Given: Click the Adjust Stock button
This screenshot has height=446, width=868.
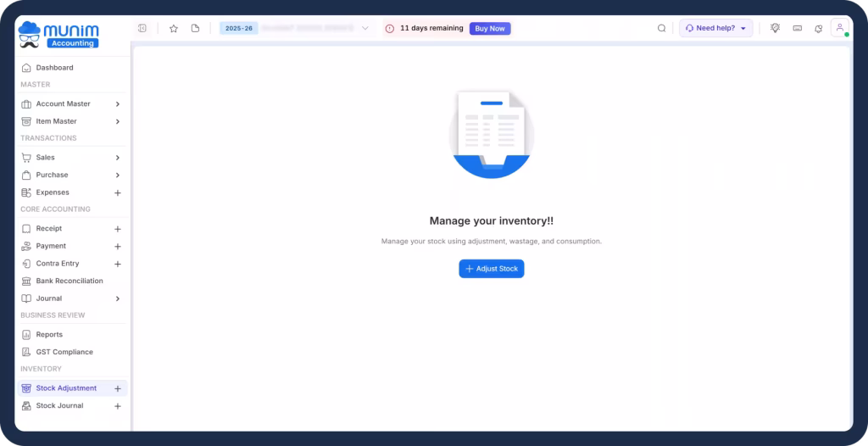Looking at the screenshot, I should [492, 269].
